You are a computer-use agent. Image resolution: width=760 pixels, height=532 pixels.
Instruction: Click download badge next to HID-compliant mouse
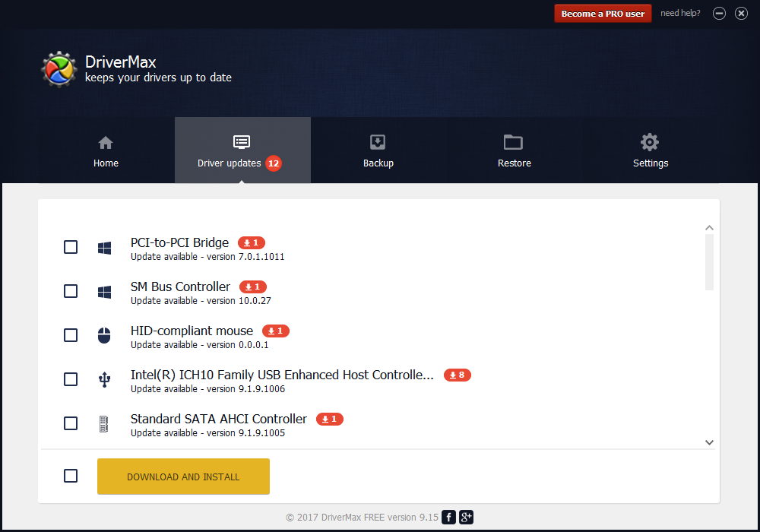click(276, 331)
